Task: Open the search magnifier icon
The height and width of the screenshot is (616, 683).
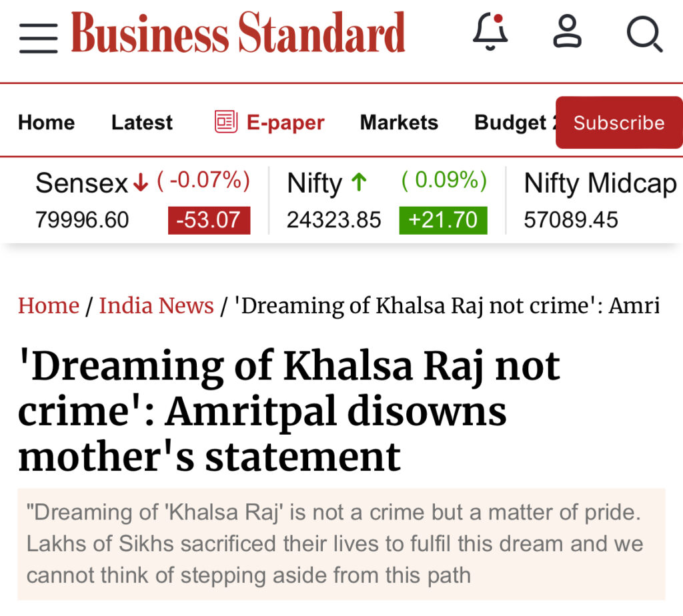Action: [x=645, y=34]
